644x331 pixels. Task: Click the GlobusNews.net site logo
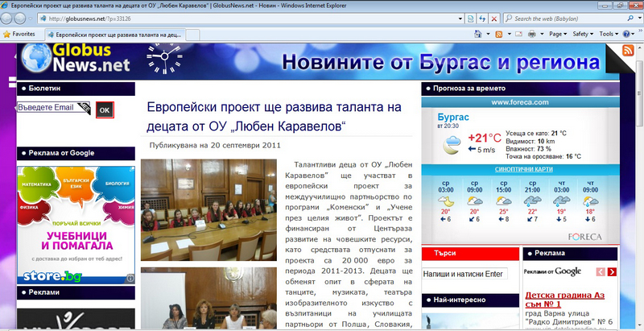76,58
